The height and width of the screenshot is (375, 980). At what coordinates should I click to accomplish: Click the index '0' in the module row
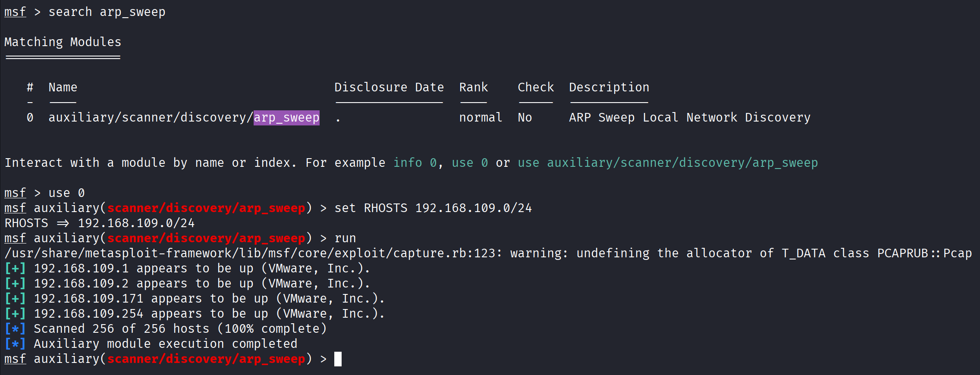[30, 117]
